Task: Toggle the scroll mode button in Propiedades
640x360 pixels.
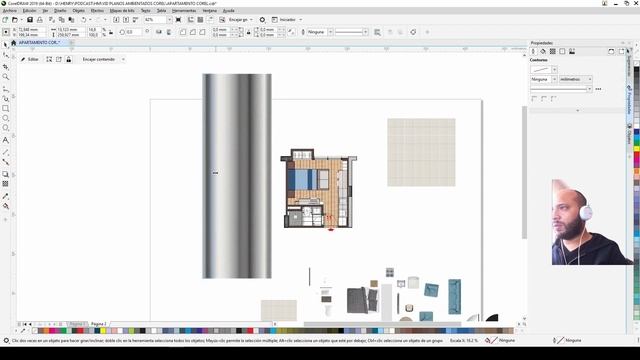Action: click(611, 51)
